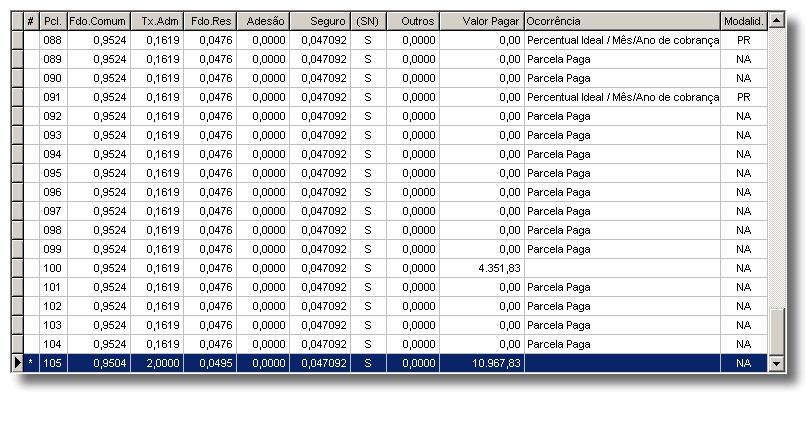Click the scrollbar down arrow
The image size is (807, 424).
coord(776,363)
